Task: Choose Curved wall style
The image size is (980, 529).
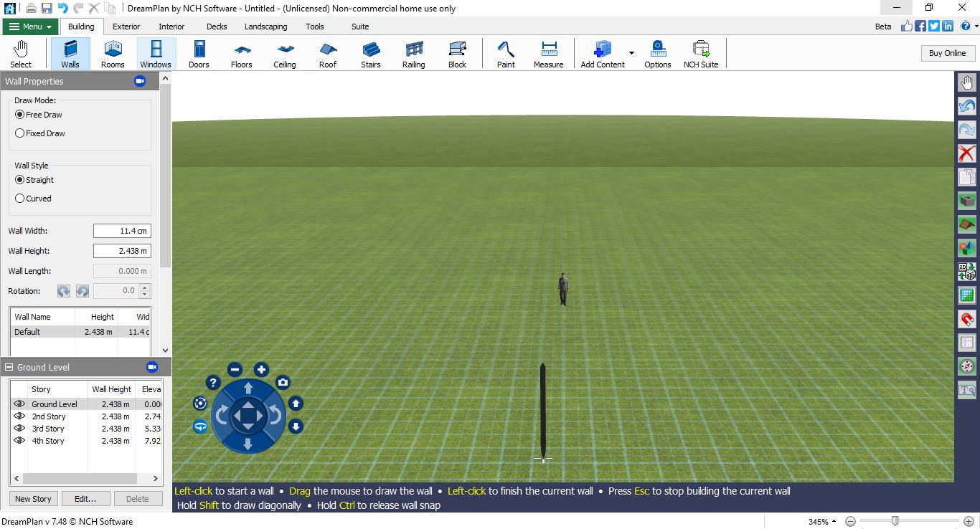Action: (x=34, y=199)
